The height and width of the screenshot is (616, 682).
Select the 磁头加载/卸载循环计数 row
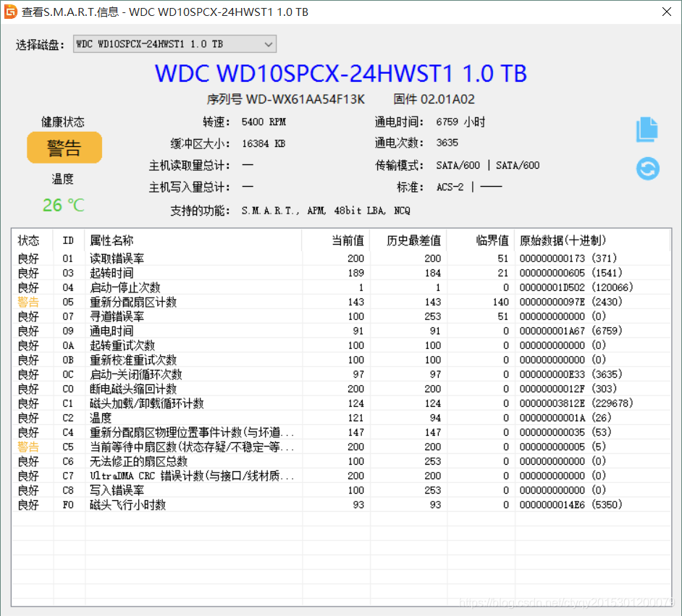tap(341, 403)
